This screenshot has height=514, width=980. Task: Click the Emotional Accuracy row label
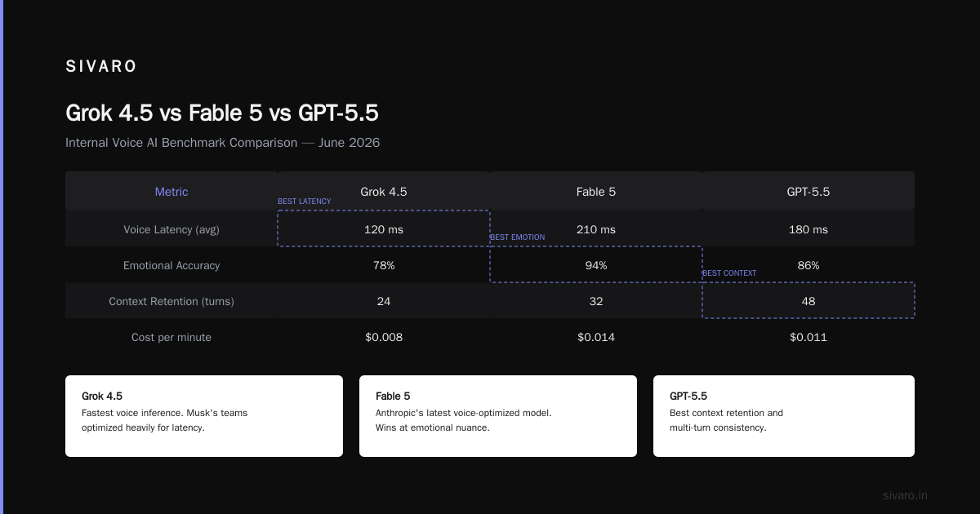click(x=171, y=265)
